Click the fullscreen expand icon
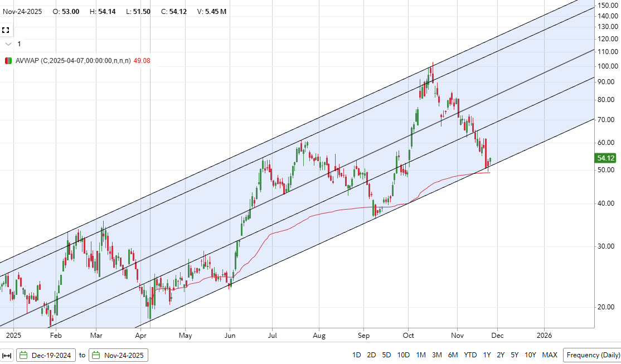This screenshot has height=364, width=621. [x=6, y=30]
